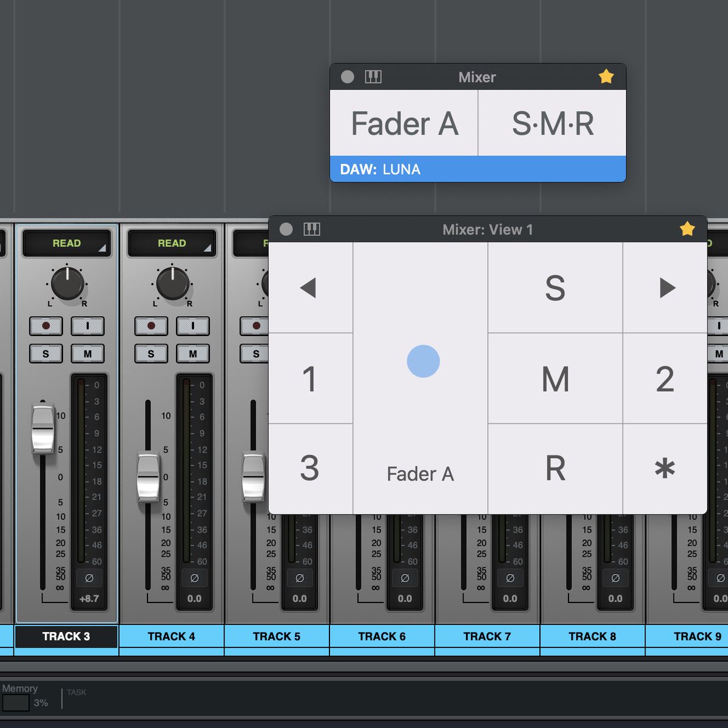Click the Track 4 volume fader handle
Viewport: 728px width, 728px height.
coord(148,477)
